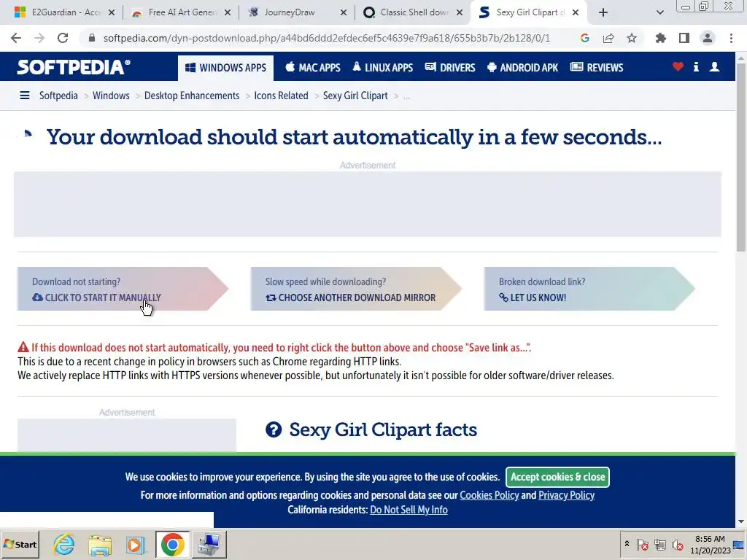This screenshot has height=560, width=747.
Task: Open Chrome's three-dot menu
Action: (731, 38)
